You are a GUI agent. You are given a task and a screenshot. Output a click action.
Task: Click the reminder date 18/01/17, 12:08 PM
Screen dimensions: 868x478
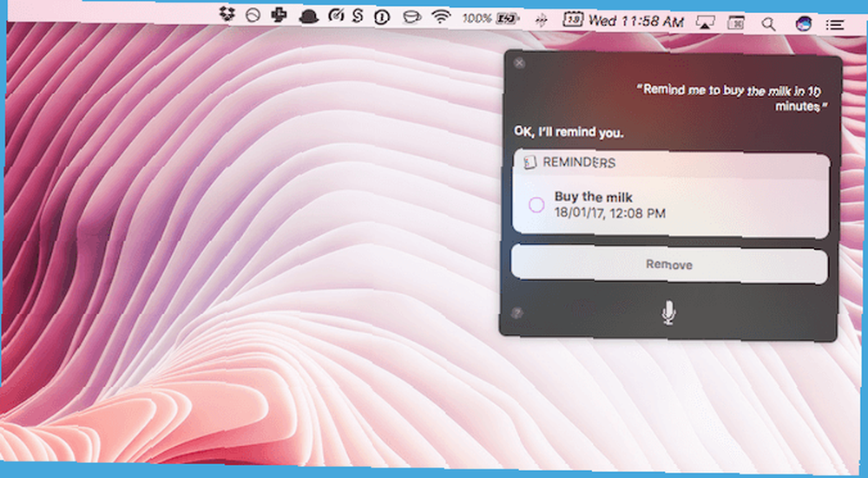[610, 213]
